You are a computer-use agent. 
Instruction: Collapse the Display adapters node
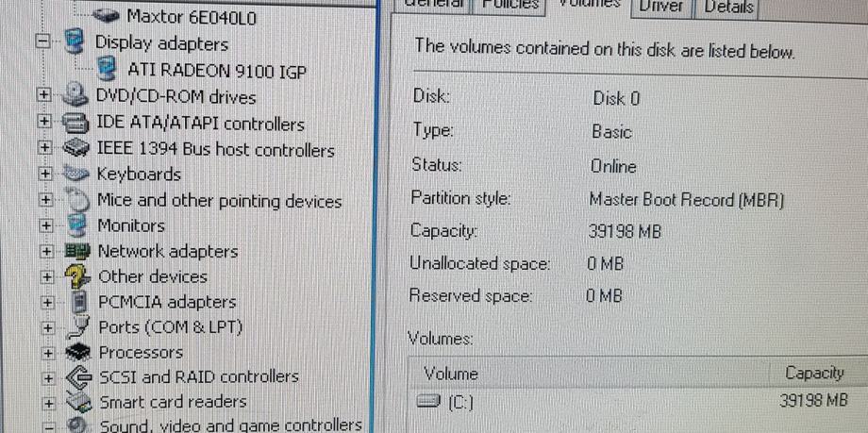point(42,42)
